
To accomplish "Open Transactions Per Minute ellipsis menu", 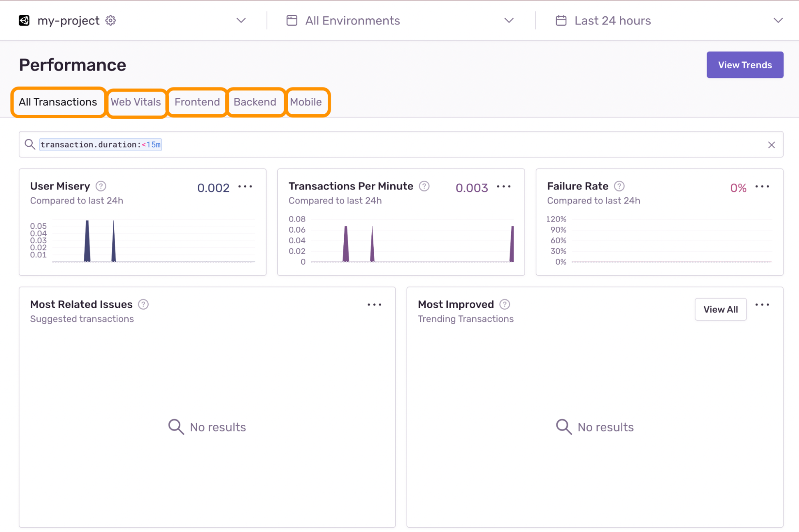I will point(504,187).
